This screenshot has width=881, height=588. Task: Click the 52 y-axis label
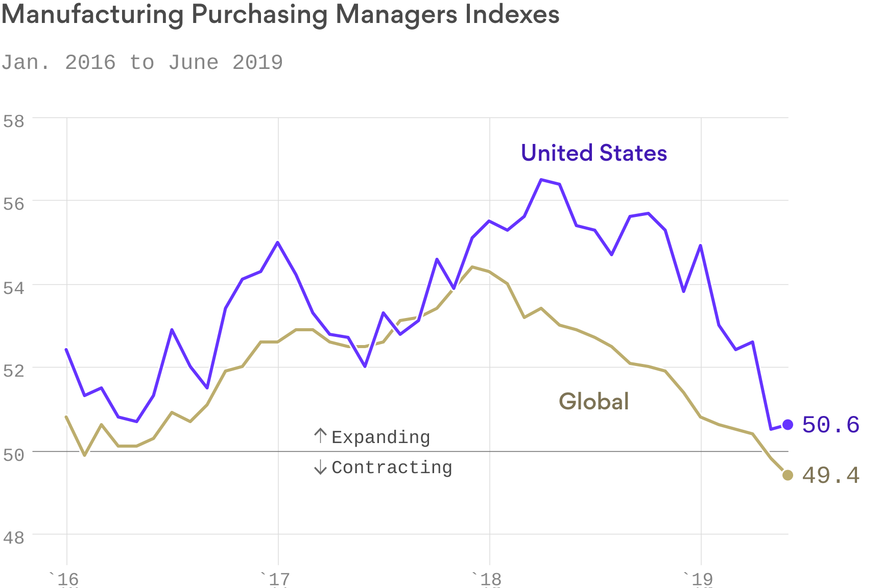[x=13, y=371]
